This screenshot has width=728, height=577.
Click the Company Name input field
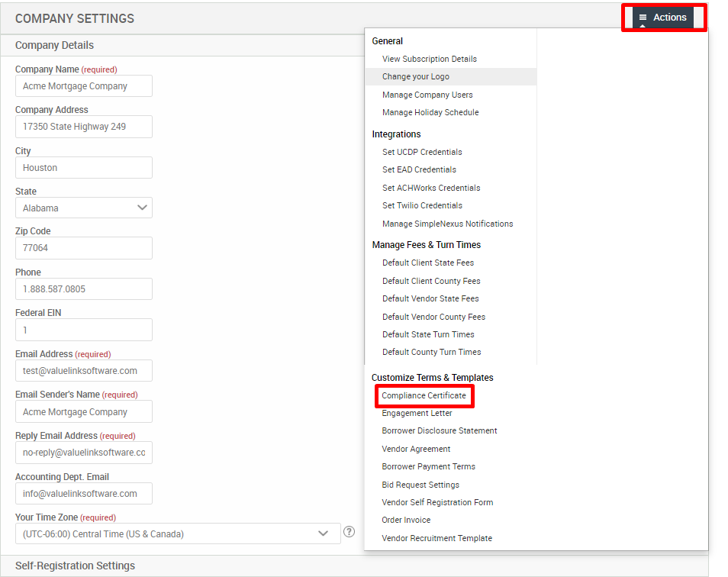tap(84, 86)
